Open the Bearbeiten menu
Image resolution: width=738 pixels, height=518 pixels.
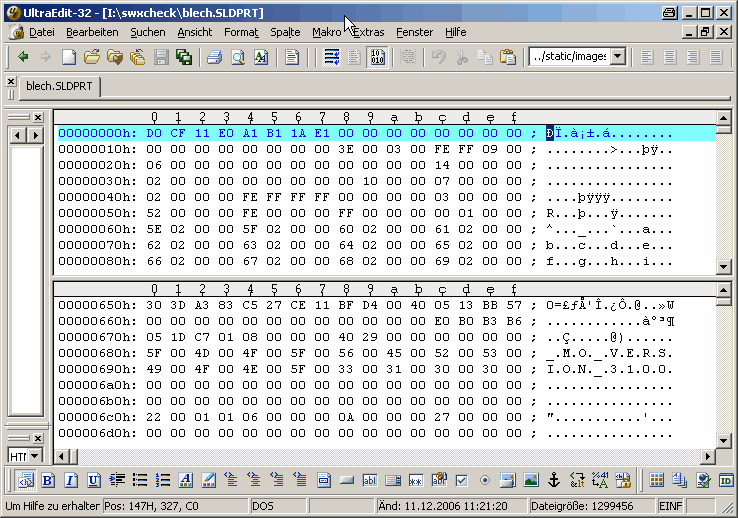point(92,32)
